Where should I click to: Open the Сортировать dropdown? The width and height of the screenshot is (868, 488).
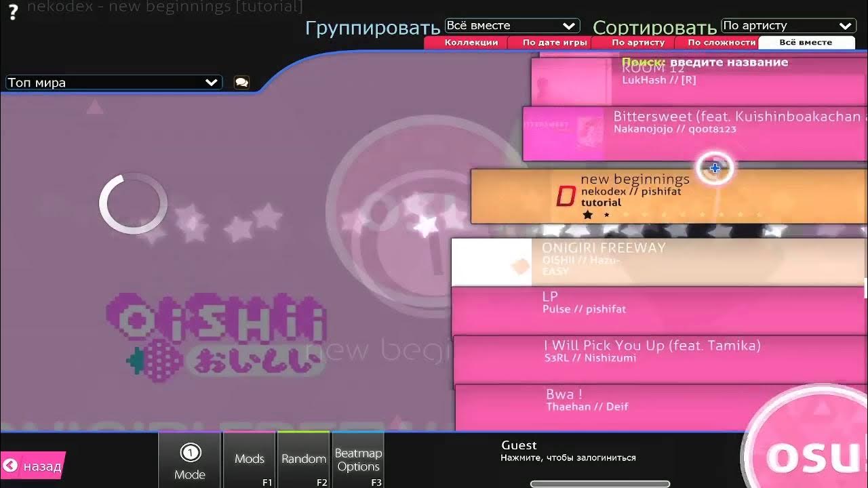788,26
